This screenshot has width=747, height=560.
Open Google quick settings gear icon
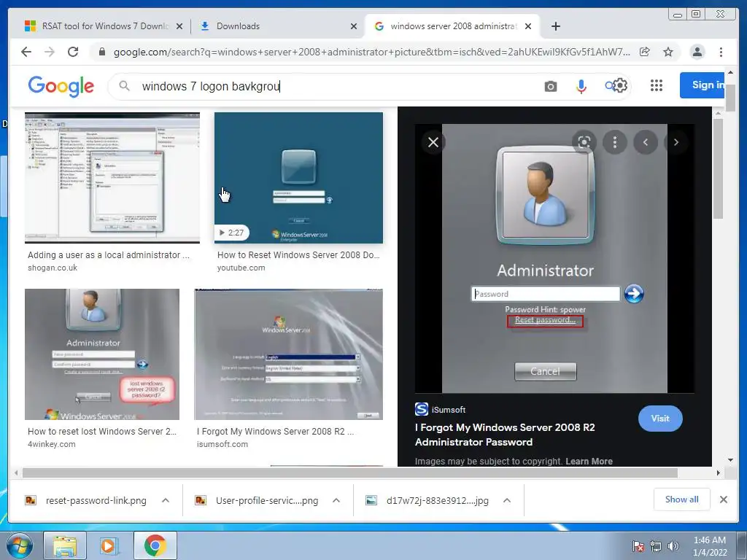coord(619,86)
